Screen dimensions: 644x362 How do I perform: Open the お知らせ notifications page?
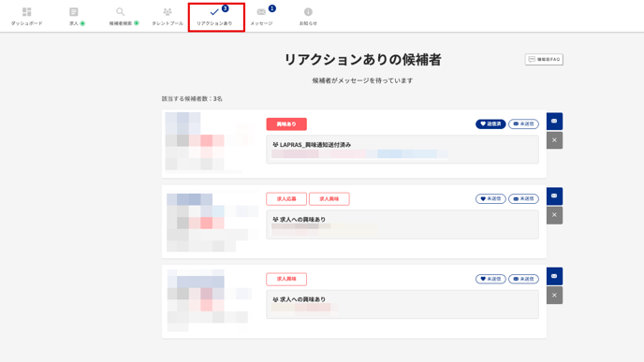click(308, 17)
